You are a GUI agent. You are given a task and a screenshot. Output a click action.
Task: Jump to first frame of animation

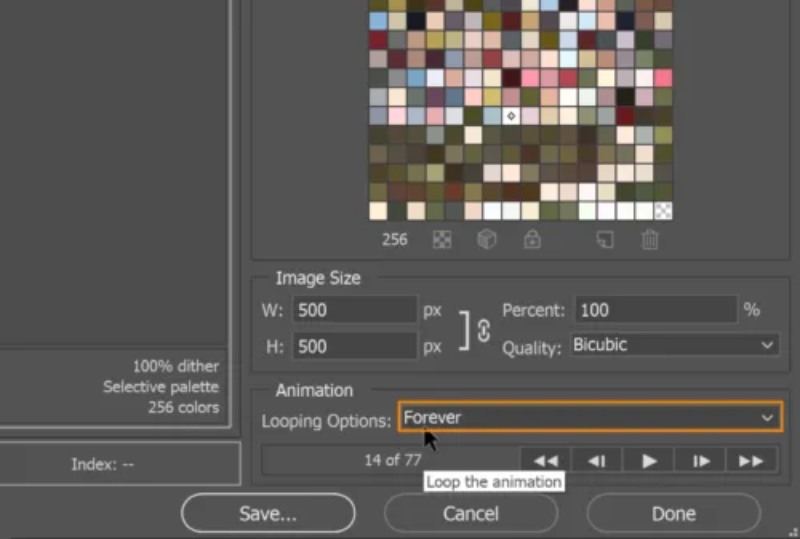(x=546, y=461)
